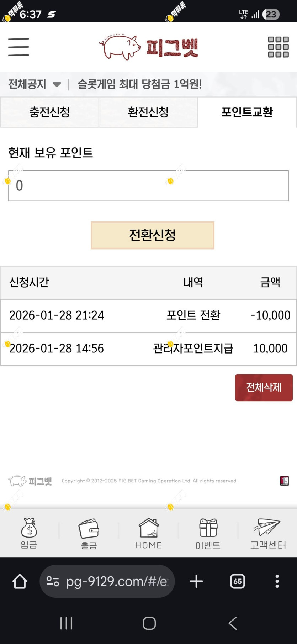Focus the 현재 보유 포인트 field
This screenshot has width=297, height=644.
(148, 186)
